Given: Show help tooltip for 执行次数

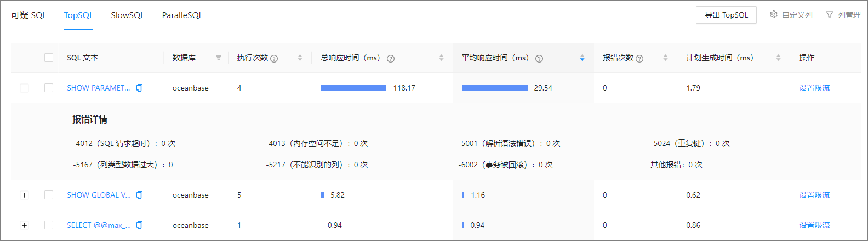Looking at the screenshot, I should click(274, 59).
